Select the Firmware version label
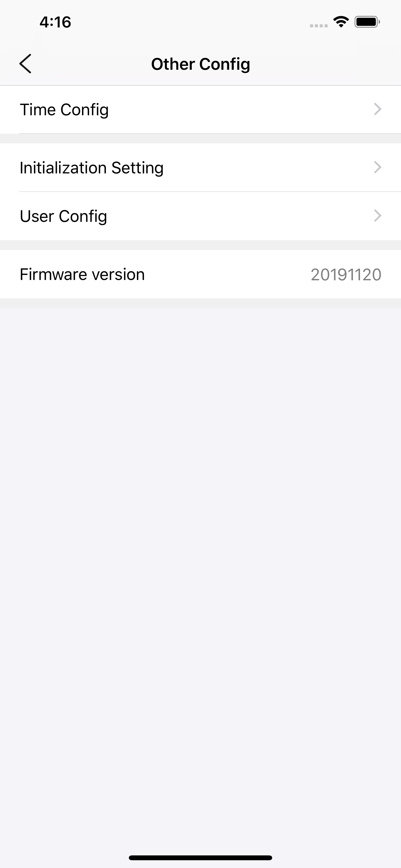 click(x=82, y=274)
